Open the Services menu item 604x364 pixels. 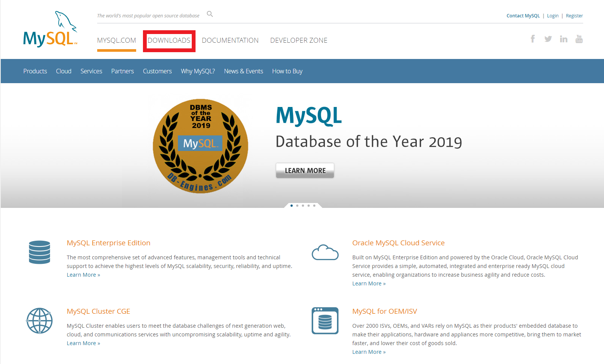91,71
